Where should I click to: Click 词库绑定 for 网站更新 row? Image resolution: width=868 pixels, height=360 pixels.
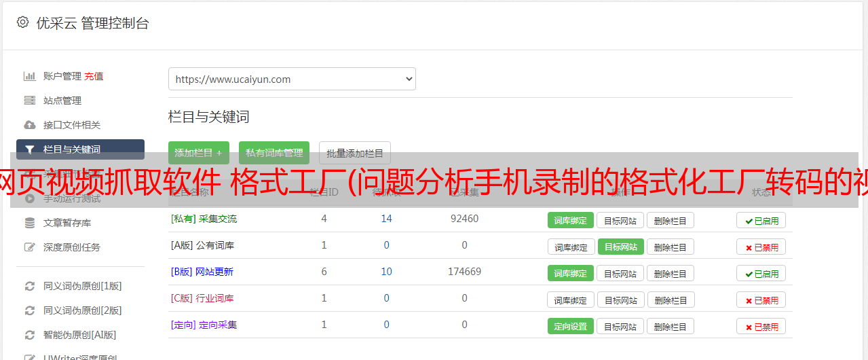571,273
